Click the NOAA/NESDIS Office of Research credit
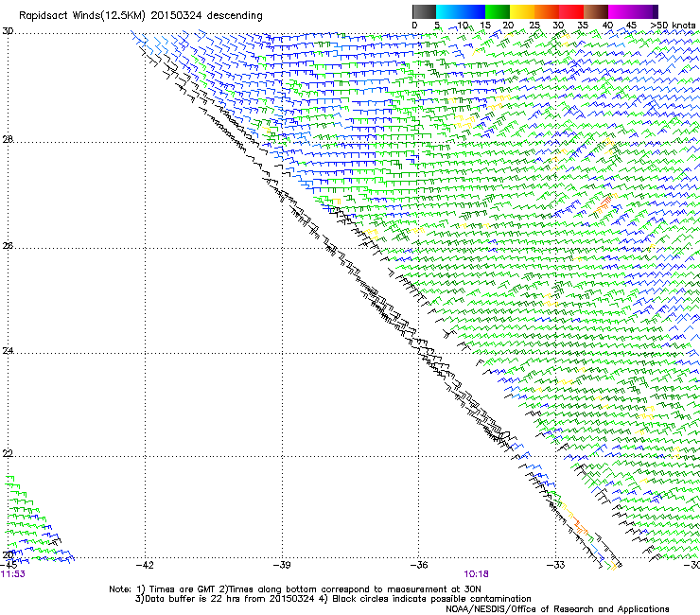Screen dimensions: 700x615 [x=557, y=609]
